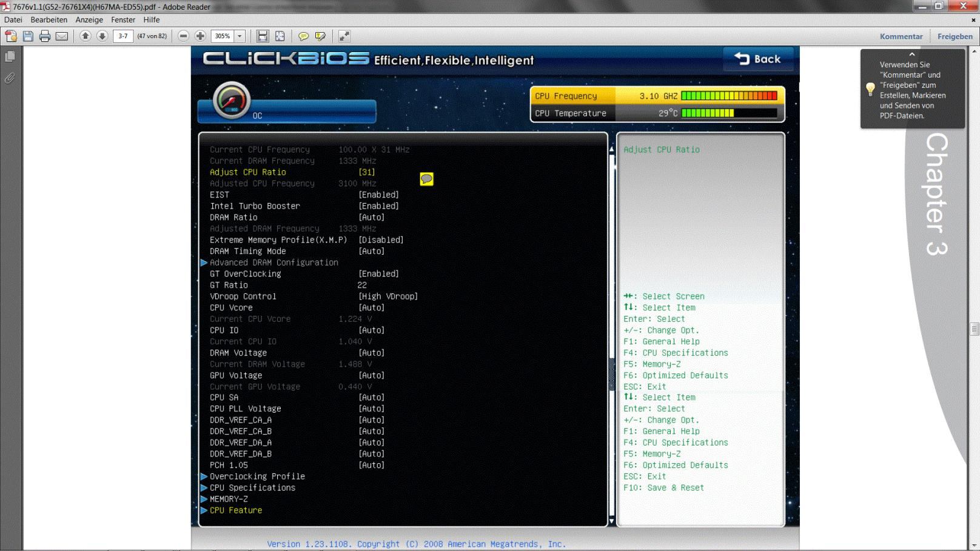Screen dimensions: 980x551
Task: Open the Anzeige menu
Action: (x=89, y=20)
